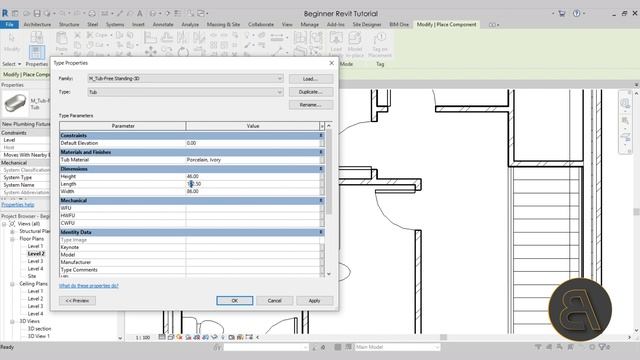
Task: Collapse the Materials and Finishes group
Action: (x=321, y=152)
